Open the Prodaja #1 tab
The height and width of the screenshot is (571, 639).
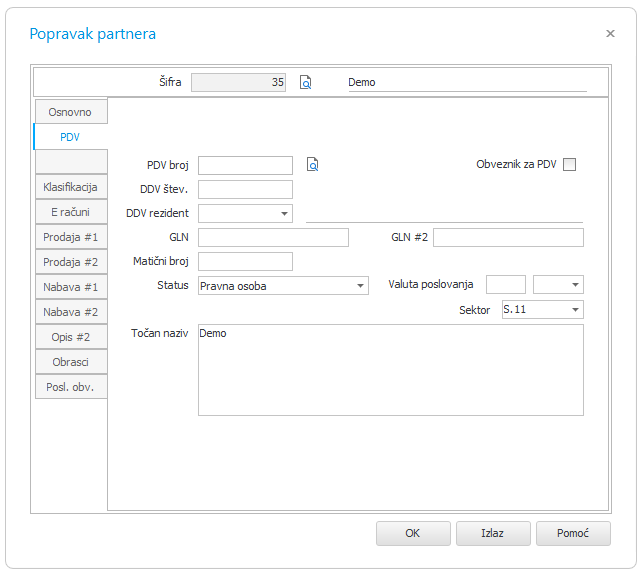click(x=71, y=237)
